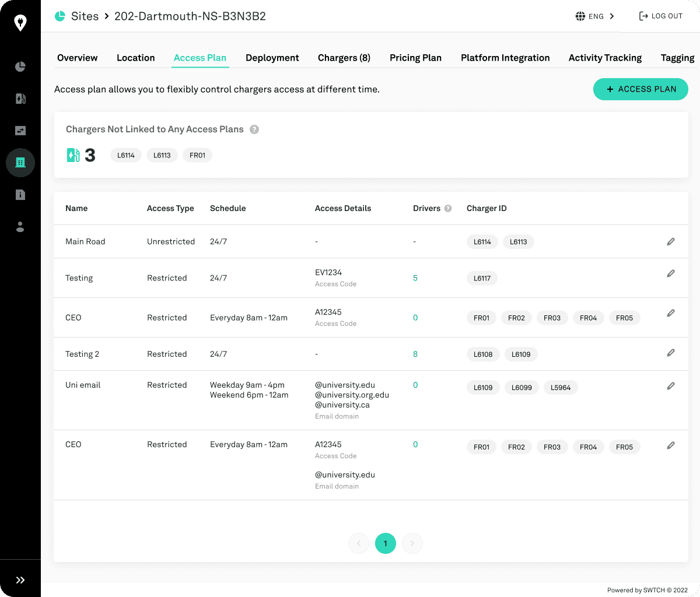Click the globe language icon
Image resolution: width=700 pixels, height=597 pixels.
point(580,16)
